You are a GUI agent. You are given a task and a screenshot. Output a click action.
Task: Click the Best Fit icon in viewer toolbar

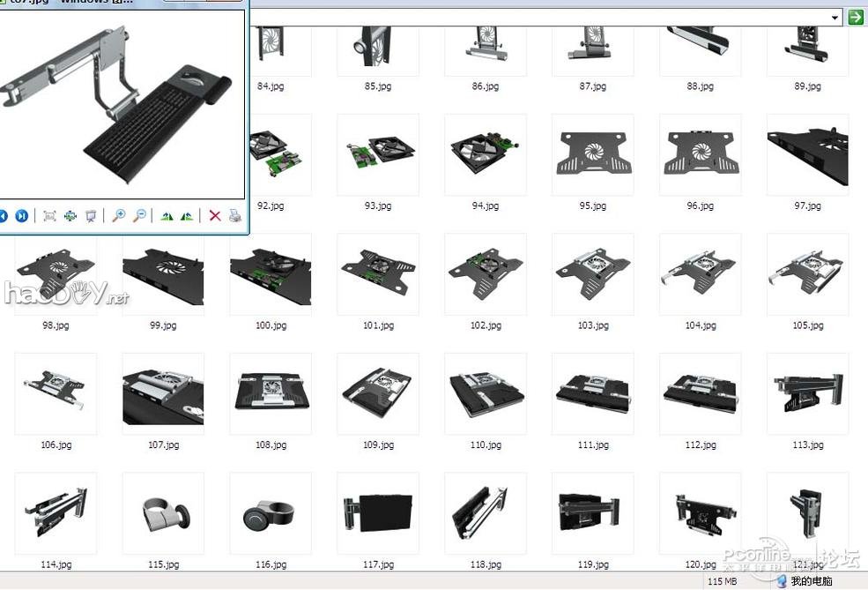pyautogui.click(x=49, y=216)
